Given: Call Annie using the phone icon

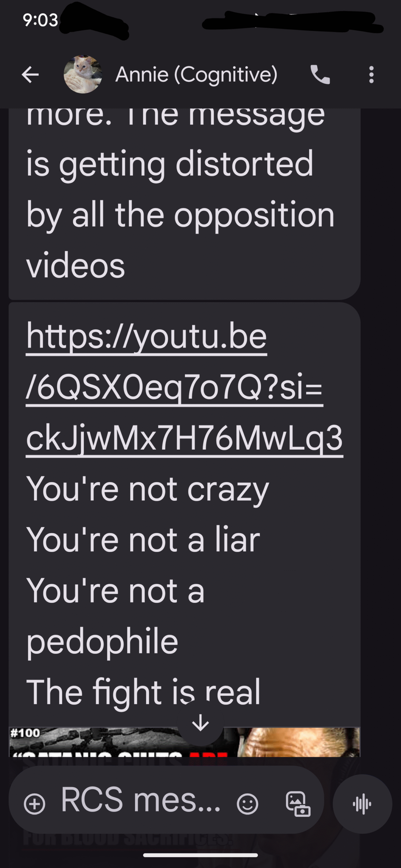Looking at the screenshot, I should (320, 75).
